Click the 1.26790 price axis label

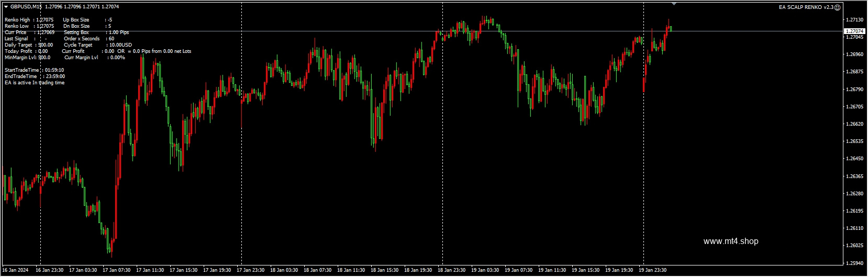pyautogui.click(x=854, y=90)
